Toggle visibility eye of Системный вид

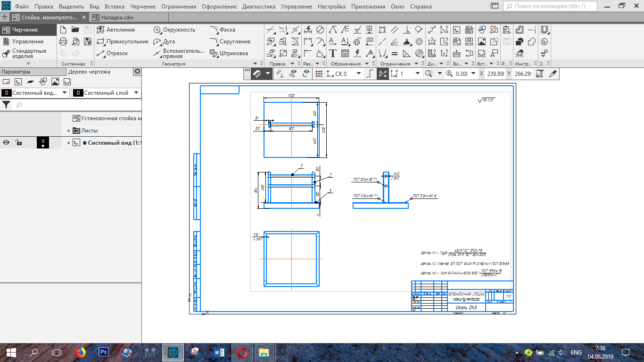point(7,143)
